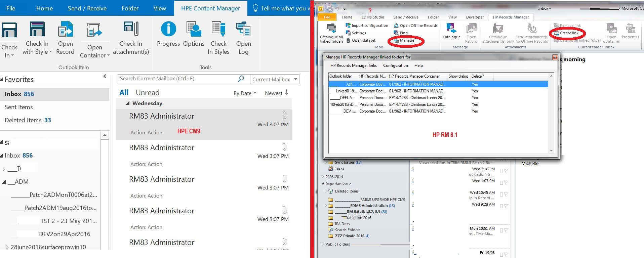Click the Check In Styles icon
The image size is (644, 258).
point(218,29)
